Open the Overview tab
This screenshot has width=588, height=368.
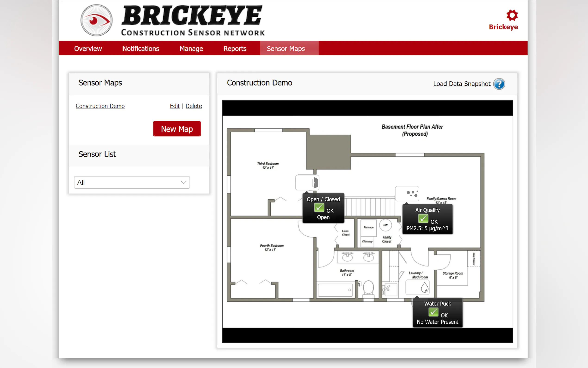coord(88,48)
